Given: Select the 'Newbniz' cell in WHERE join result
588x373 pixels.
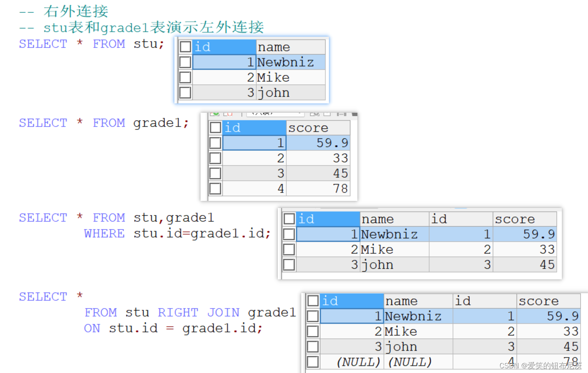Looking at the screenshot, I should pyautogui.click(x=394, y=234).
